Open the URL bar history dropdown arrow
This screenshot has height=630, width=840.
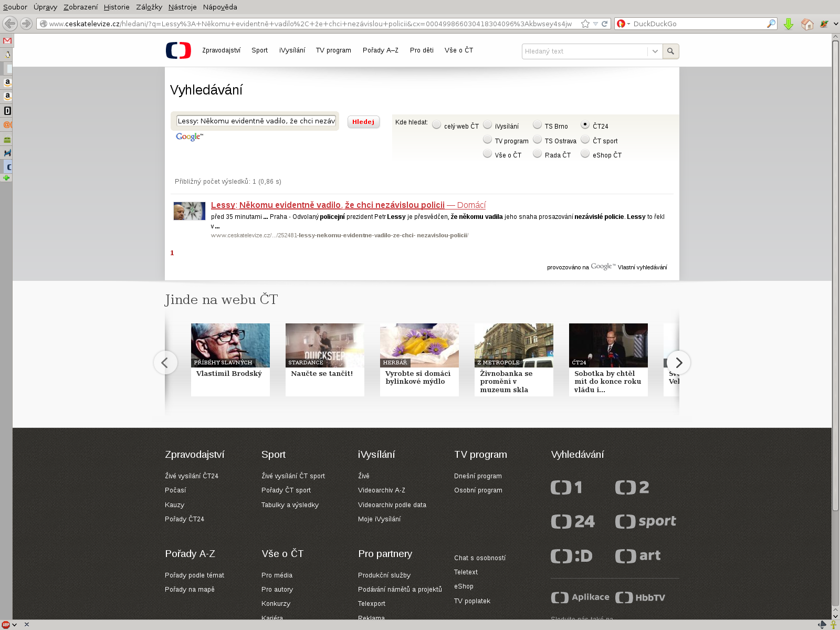[x=595, y=24]
